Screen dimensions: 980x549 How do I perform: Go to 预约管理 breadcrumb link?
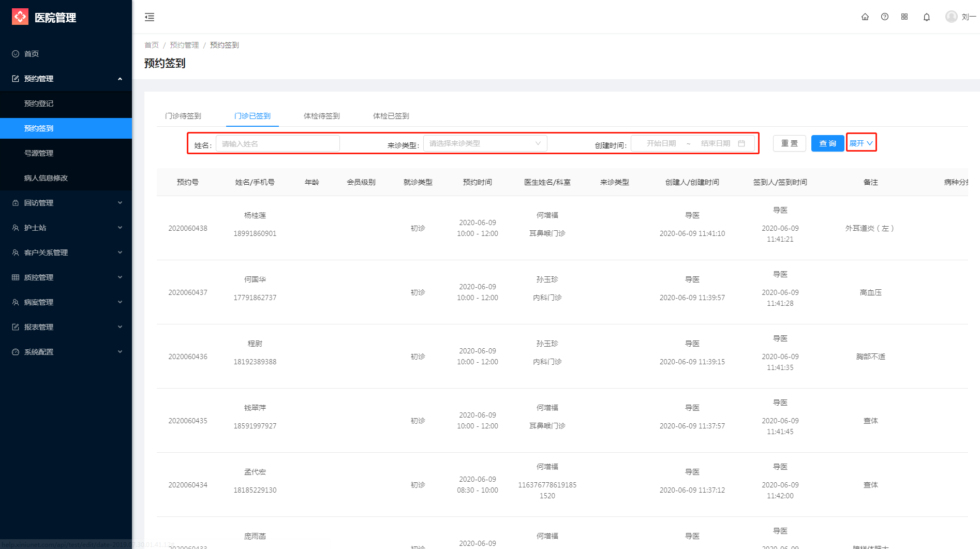pyautogui.click(x=184, y=45)
